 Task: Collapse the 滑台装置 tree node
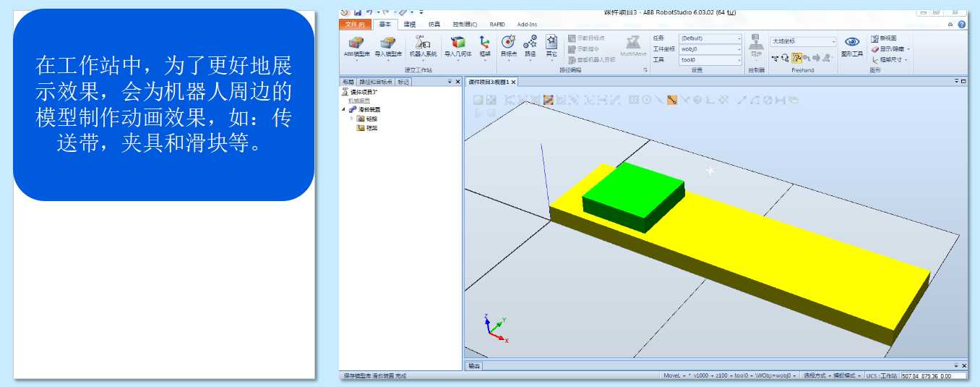(x=344, y=109)
